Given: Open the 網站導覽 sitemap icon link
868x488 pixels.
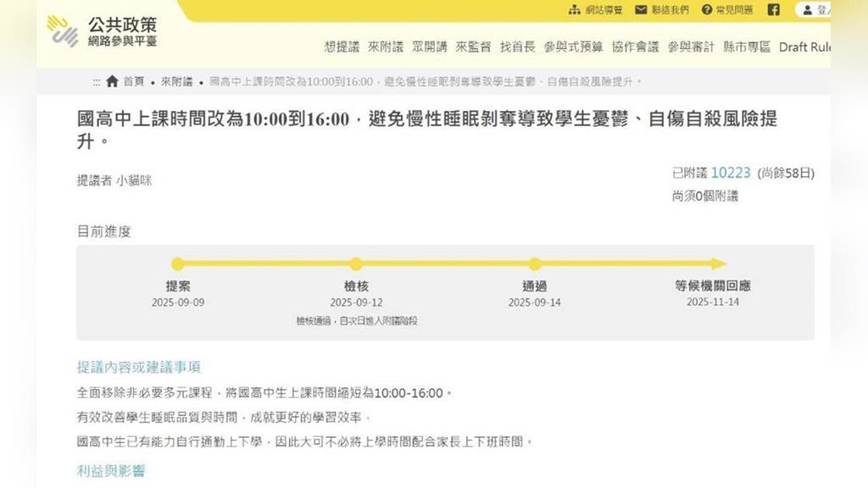Looking at the screenshot, I should coord(575,10).
